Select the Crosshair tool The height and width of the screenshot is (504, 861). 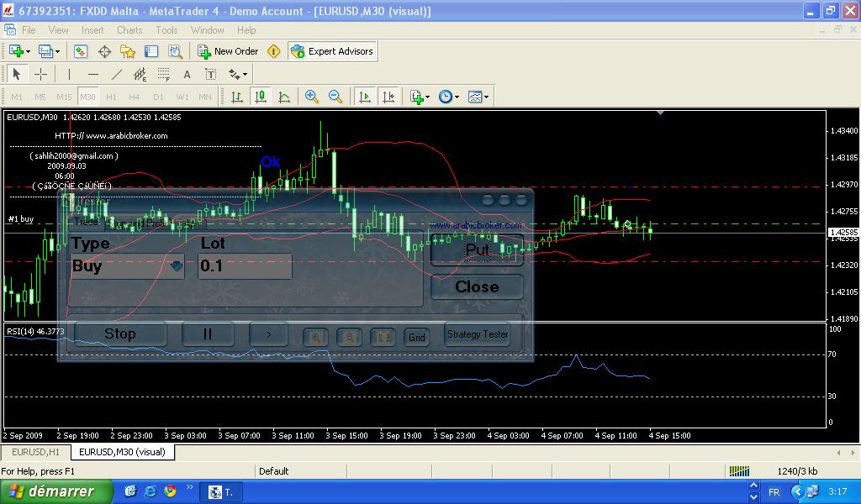(40, 74)
